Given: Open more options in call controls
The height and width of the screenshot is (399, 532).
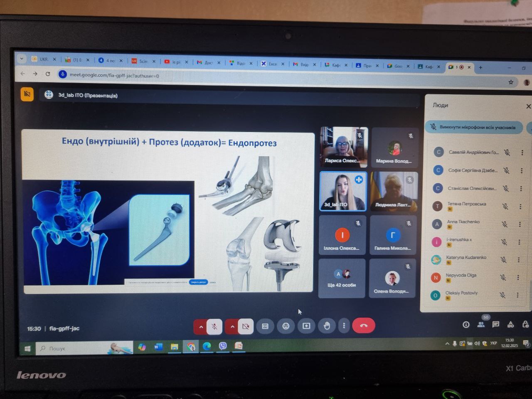Looking at the screenshot, I should click(x=344, y=326).
